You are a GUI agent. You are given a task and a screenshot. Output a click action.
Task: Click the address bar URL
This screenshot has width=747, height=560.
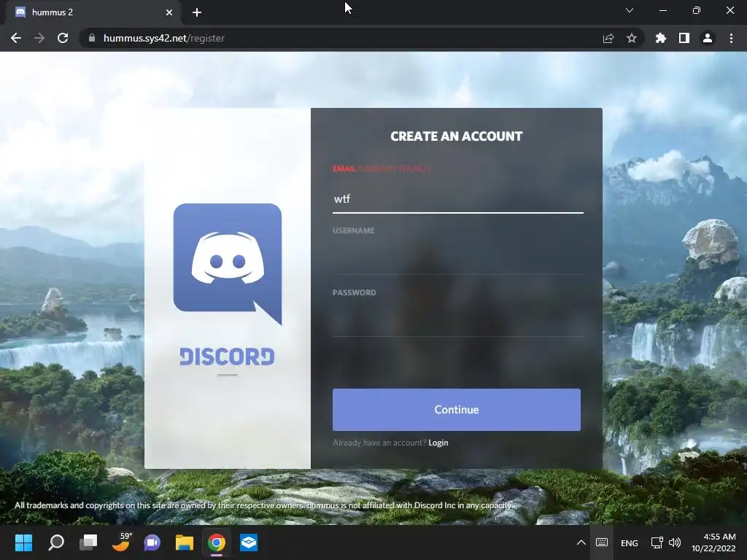coord(164,38)
